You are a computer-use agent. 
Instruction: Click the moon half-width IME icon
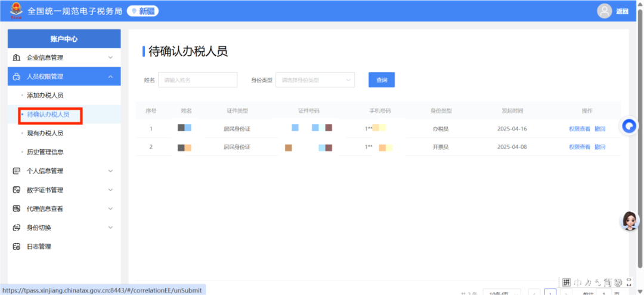(588, 282)
